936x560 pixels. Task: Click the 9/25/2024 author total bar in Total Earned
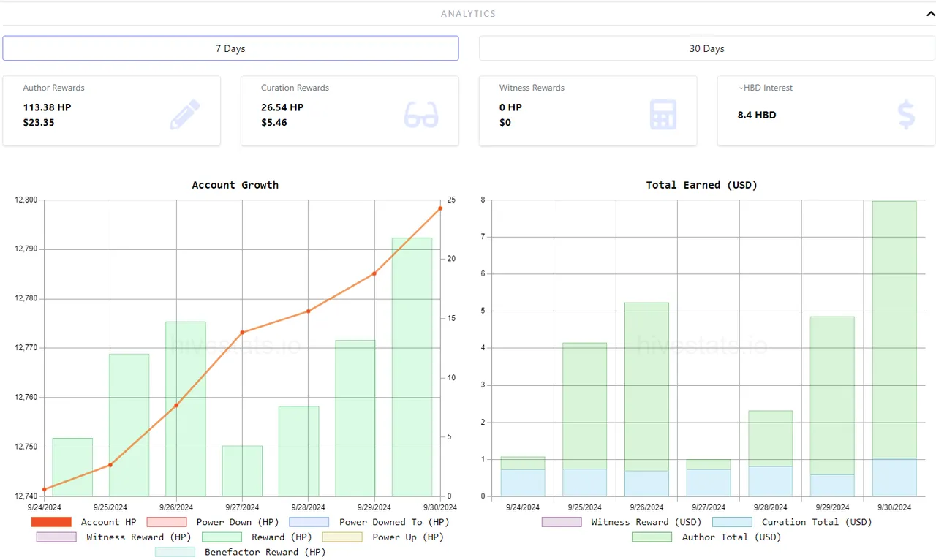coord(584,406)
